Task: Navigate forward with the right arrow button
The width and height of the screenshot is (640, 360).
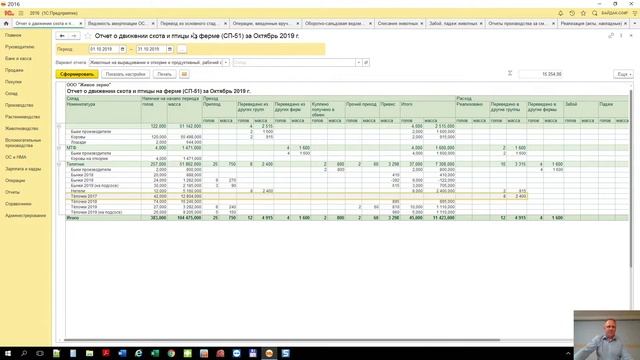Action: pyautogui.click(x=74, y=36)
